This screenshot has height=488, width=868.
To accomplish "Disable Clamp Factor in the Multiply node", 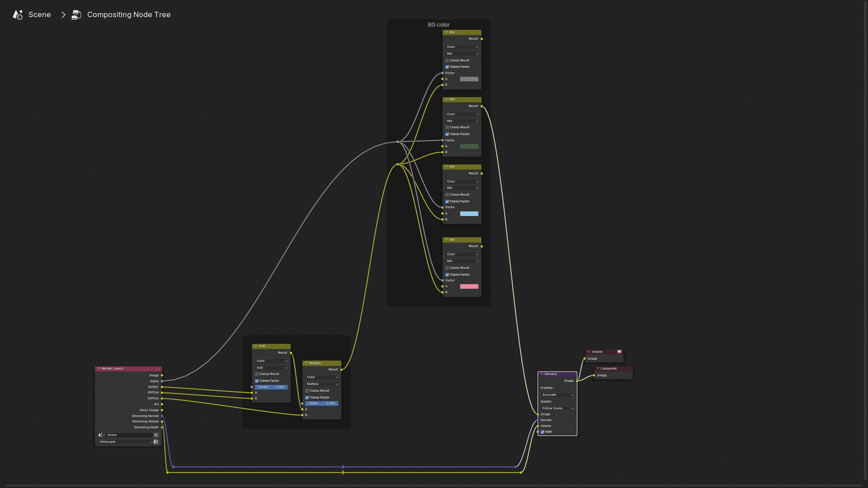I will click(x=307, y=398).
